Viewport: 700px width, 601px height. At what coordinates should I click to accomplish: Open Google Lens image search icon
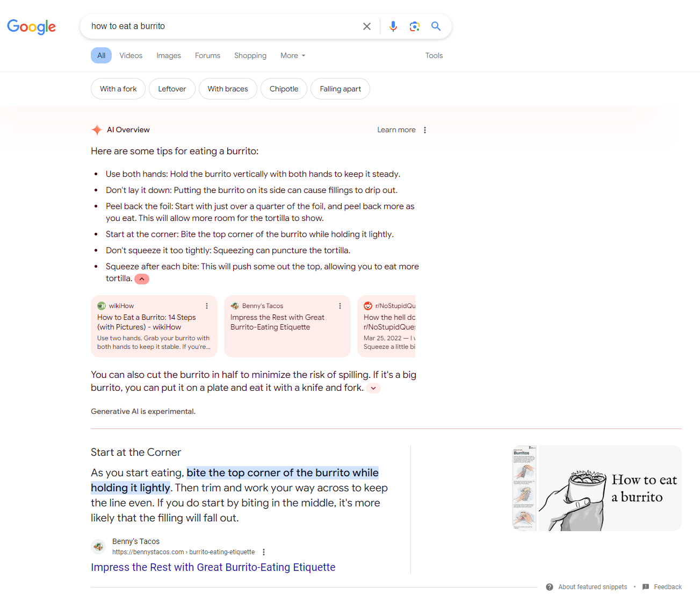(x=414, y=26)
